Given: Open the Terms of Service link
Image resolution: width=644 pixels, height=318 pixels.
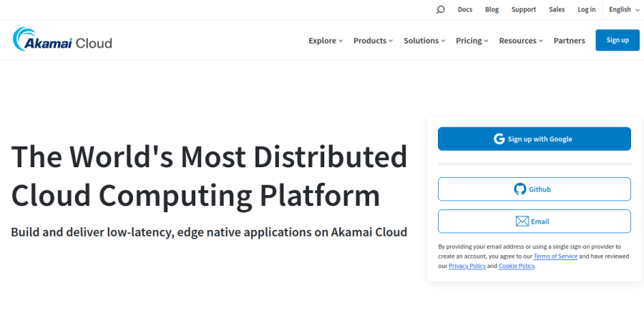Looking at the screenshot, I should [555, 256].
